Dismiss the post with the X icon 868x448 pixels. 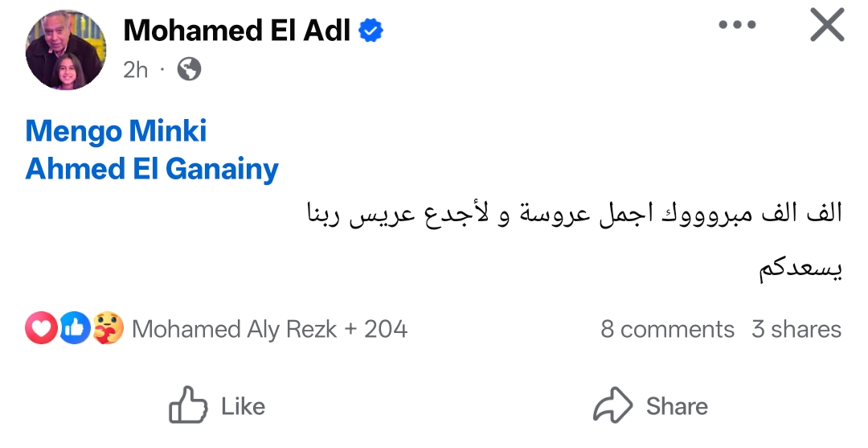827,25
